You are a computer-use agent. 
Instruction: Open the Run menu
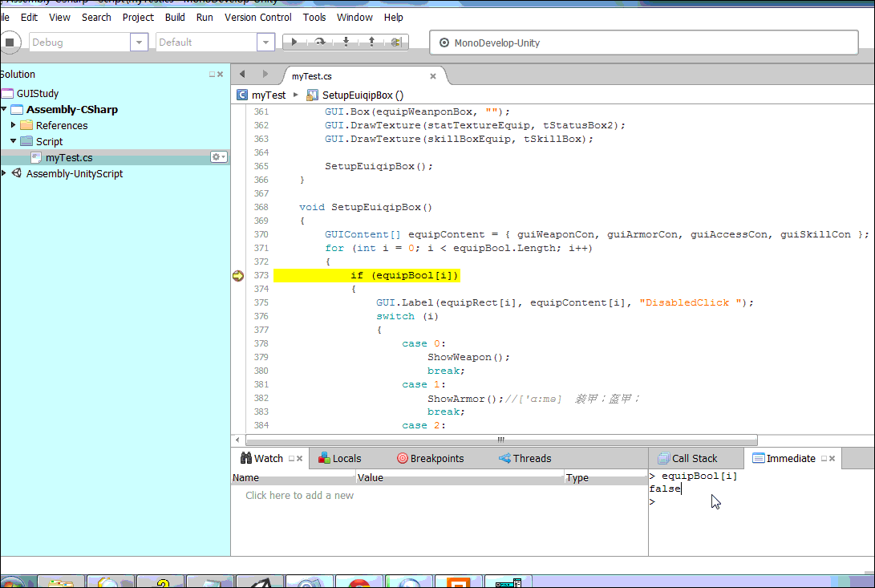205,18
